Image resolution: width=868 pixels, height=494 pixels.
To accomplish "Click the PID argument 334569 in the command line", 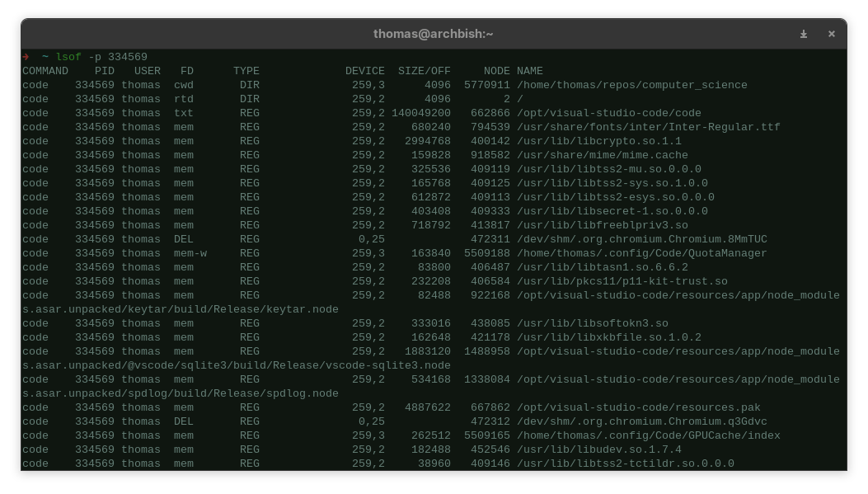I will tap(127, 57).
